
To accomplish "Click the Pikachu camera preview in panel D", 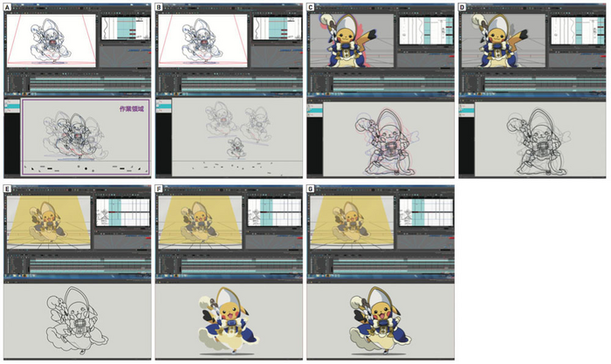I will [x=503, y=40].
